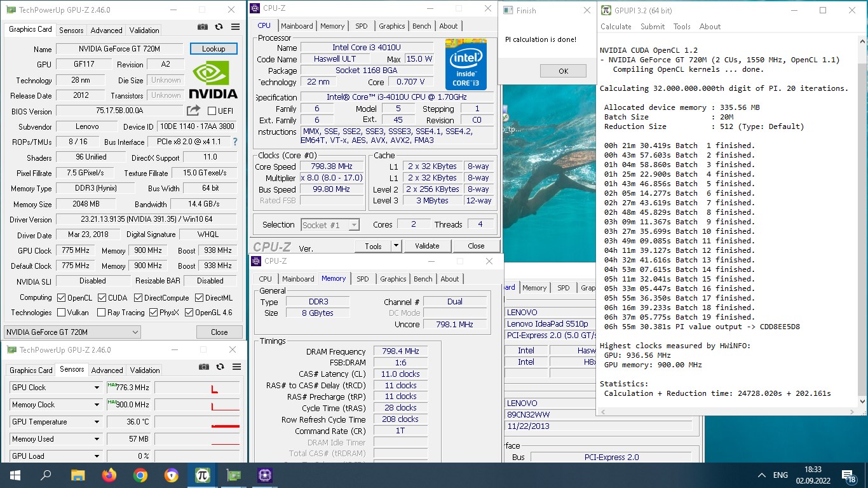Screen dimensions: 868x488
Task: Show hidden system tray icons
Action: click(x=762, y=475)
